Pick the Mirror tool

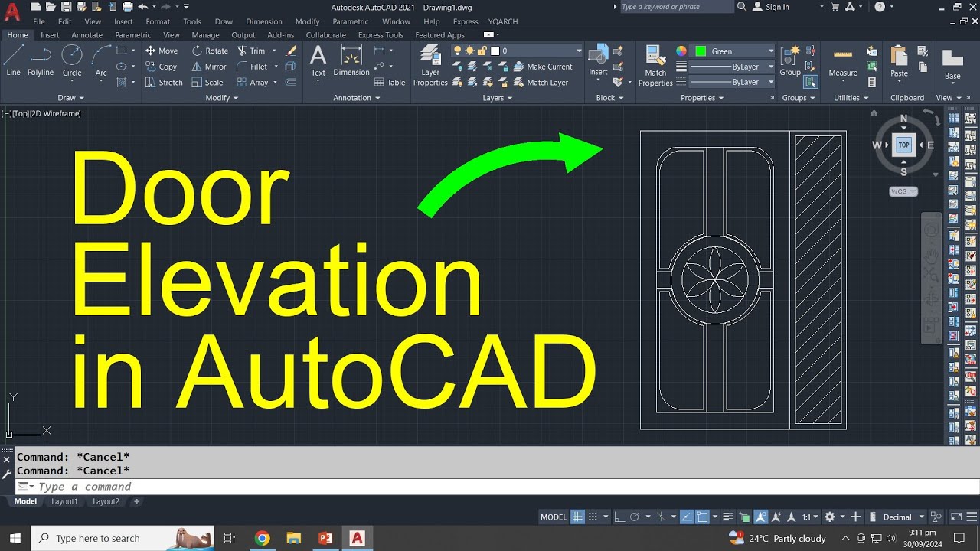coord(209,67)
